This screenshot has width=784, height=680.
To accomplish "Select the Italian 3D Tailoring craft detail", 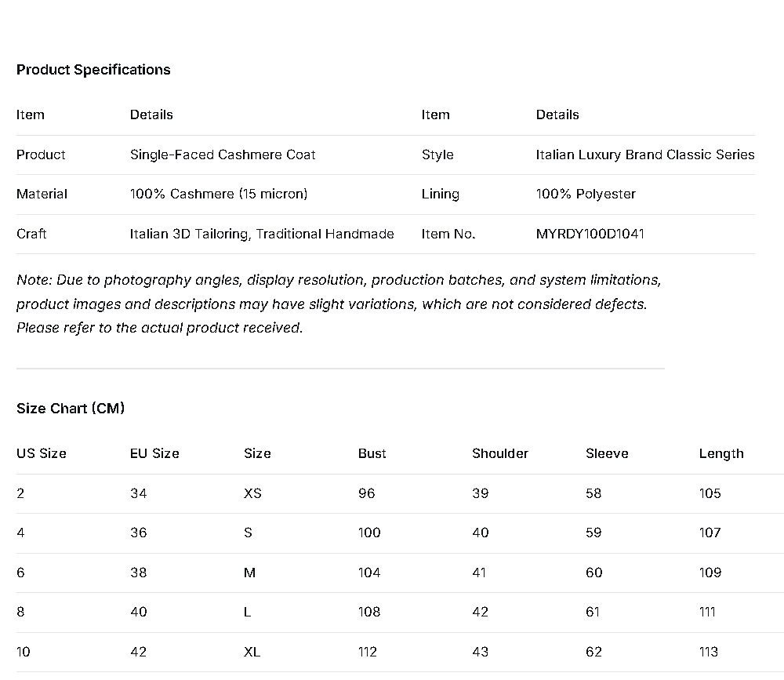I will click(x=262, y=234).
